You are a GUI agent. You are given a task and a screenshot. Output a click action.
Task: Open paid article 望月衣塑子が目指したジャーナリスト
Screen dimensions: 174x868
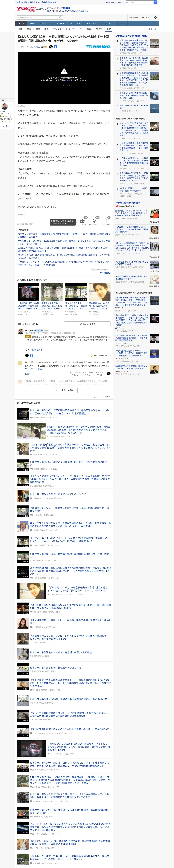(131, 213)
